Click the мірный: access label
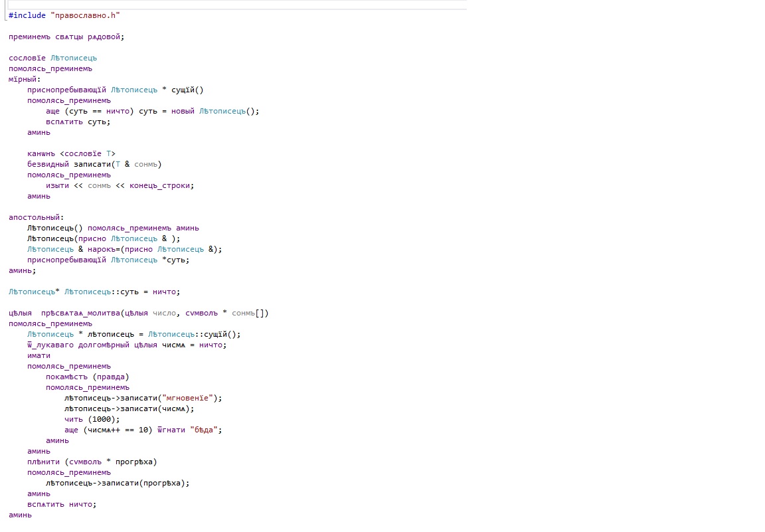 [x=25, y=79]
